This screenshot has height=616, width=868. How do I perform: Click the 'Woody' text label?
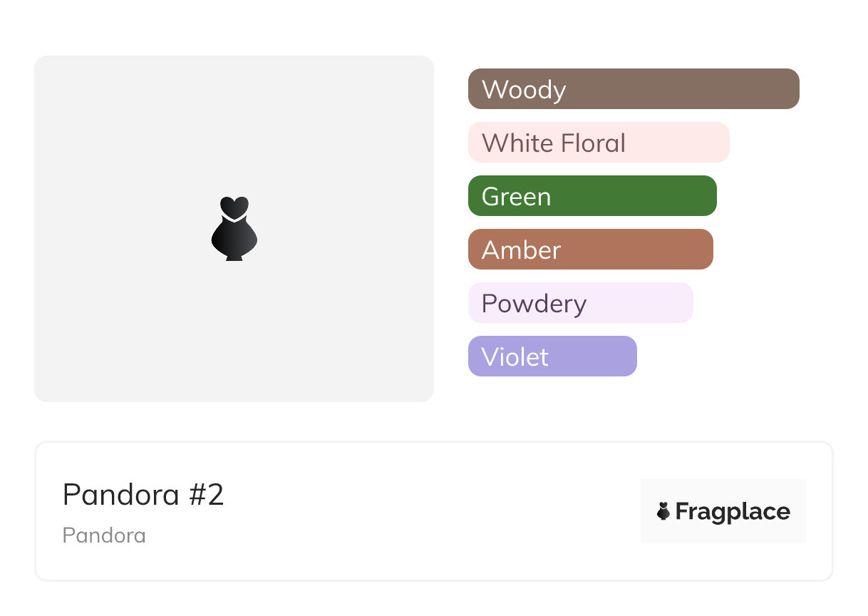pyautogui.click(x=524, y=90)
